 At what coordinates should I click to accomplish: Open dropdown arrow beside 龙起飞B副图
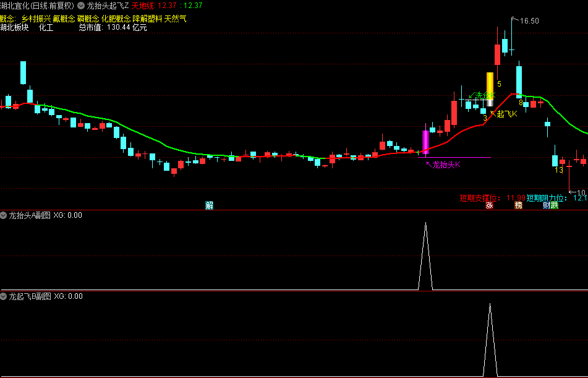[x=3, y=296]
